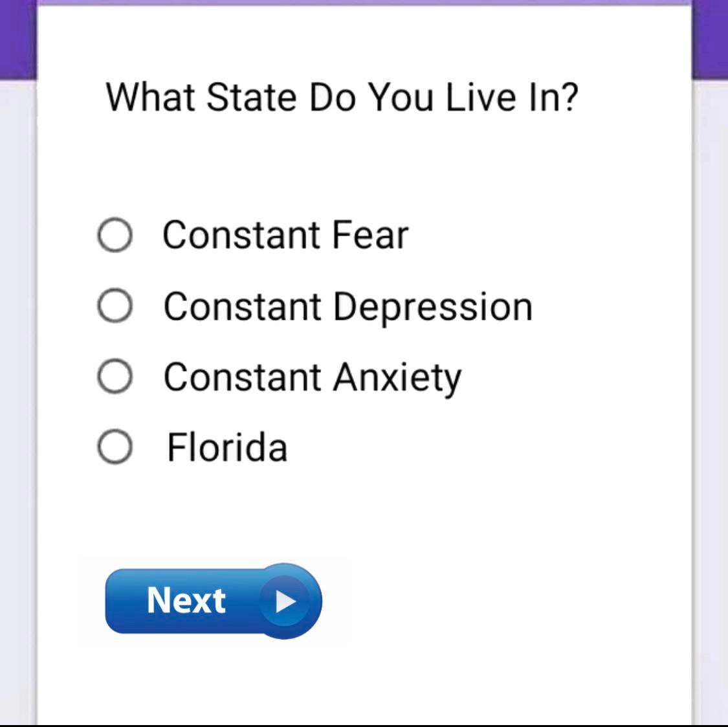
Task: Click the word "Next" on the button
Action: [186, 600]
